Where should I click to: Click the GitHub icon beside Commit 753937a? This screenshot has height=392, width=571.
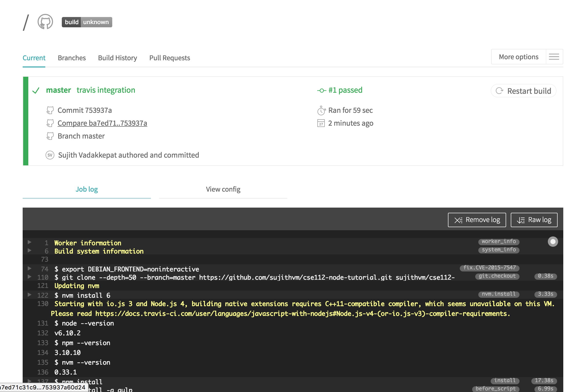tap(50, 110)
